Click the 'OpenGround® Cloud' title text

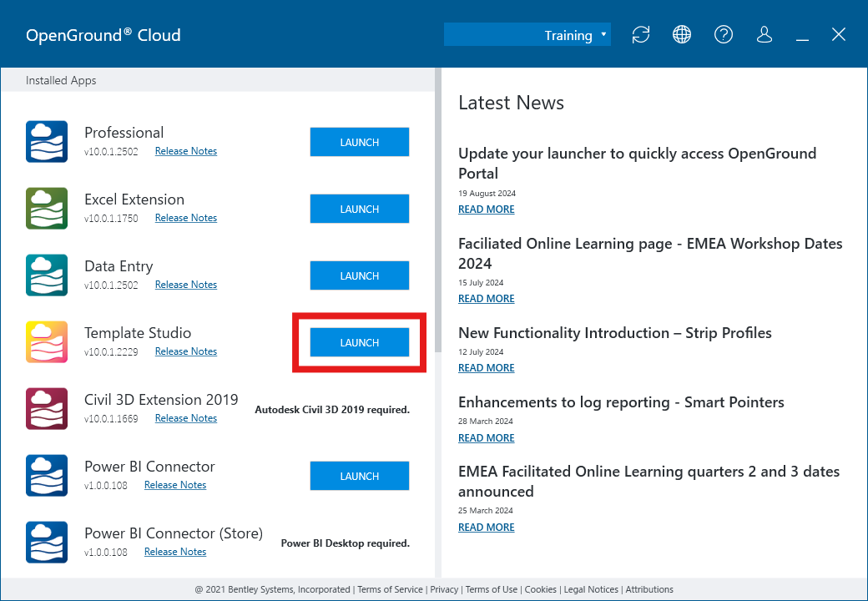click(103, 35)
